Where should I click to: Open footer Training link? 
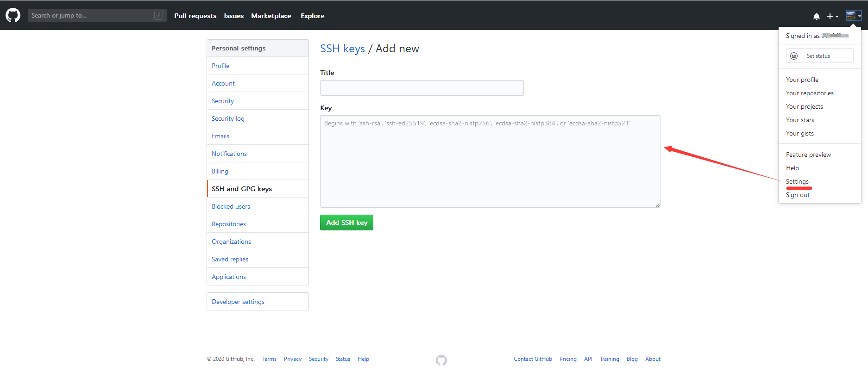click(x=610, y=359)
